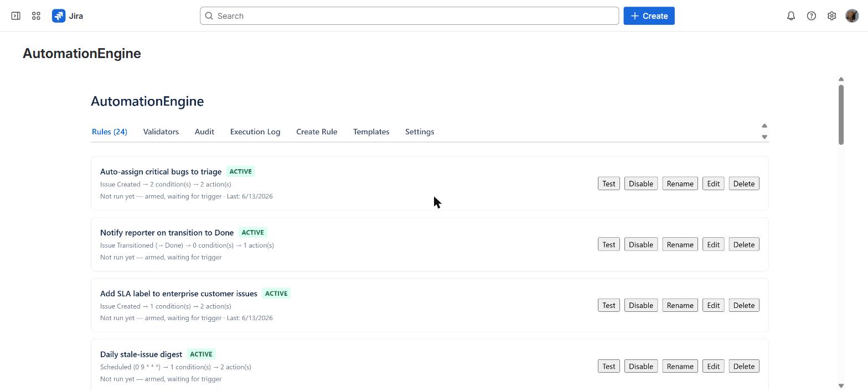The image size is (868, 392).
Task: Toggle the sidebar panel icon
Action: pyautogui.click(x=15, y=16)
